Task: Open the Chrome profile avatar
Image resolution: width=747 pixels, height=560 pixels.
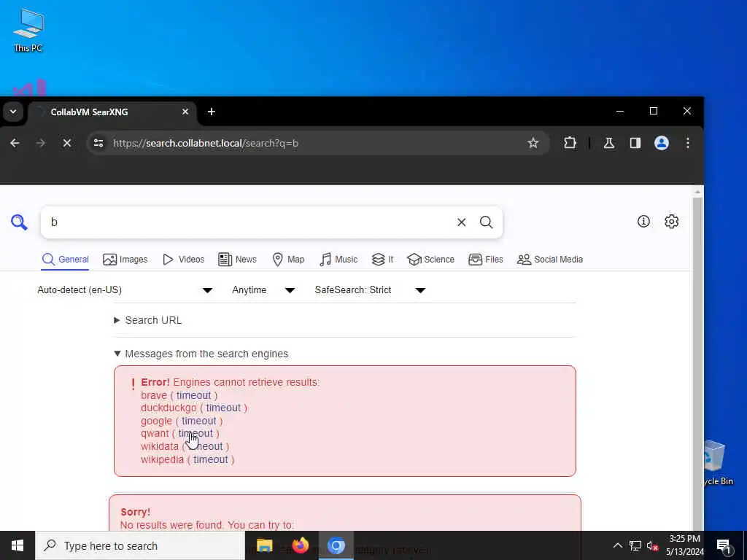Action: click(661, 143)
